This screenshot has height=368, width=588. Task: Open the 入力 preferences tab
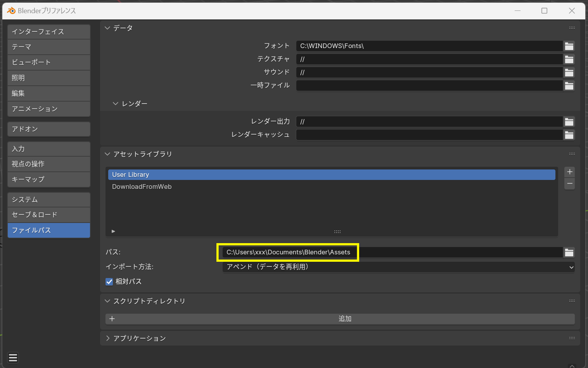(49, 149)
